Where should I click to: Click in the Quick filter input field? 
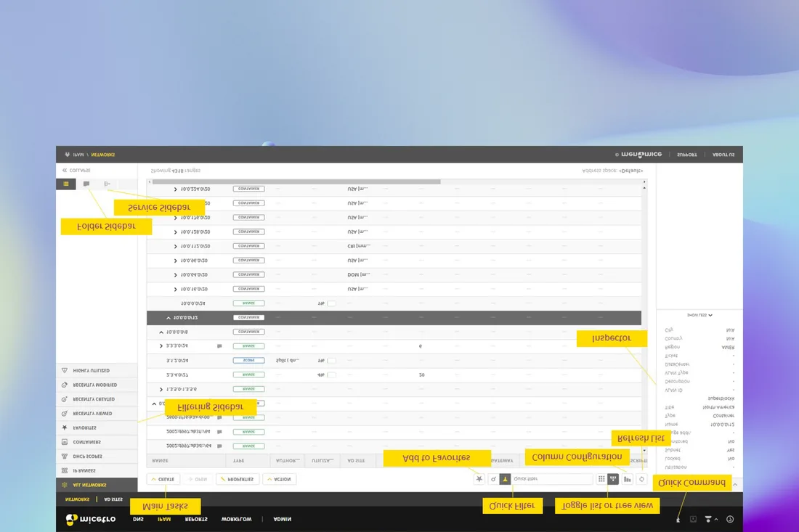coord(552,479)
